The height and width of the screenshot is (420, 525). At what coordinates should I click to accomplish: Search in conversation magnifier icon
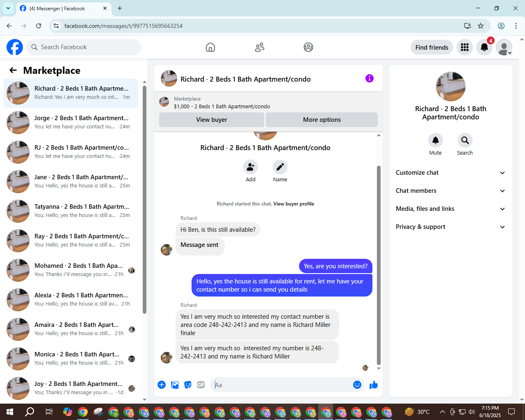point(465,140)
